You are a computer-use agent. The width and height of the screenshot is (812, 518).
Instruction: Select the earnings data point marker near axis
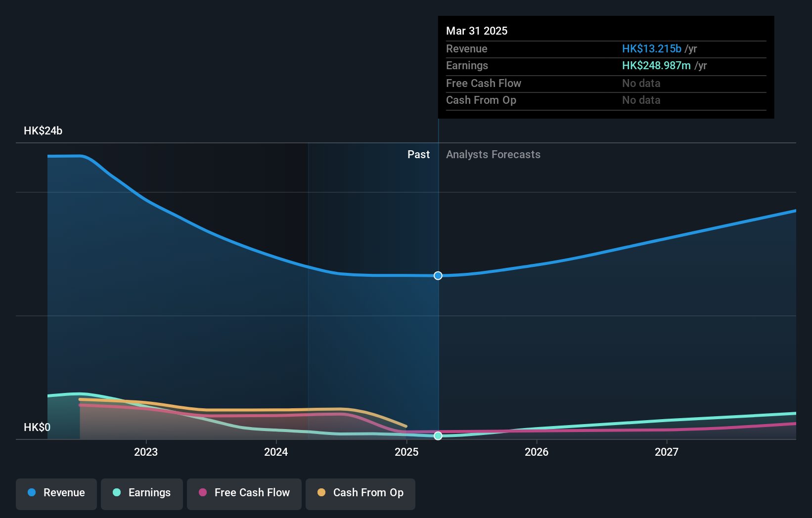[438, 436]
